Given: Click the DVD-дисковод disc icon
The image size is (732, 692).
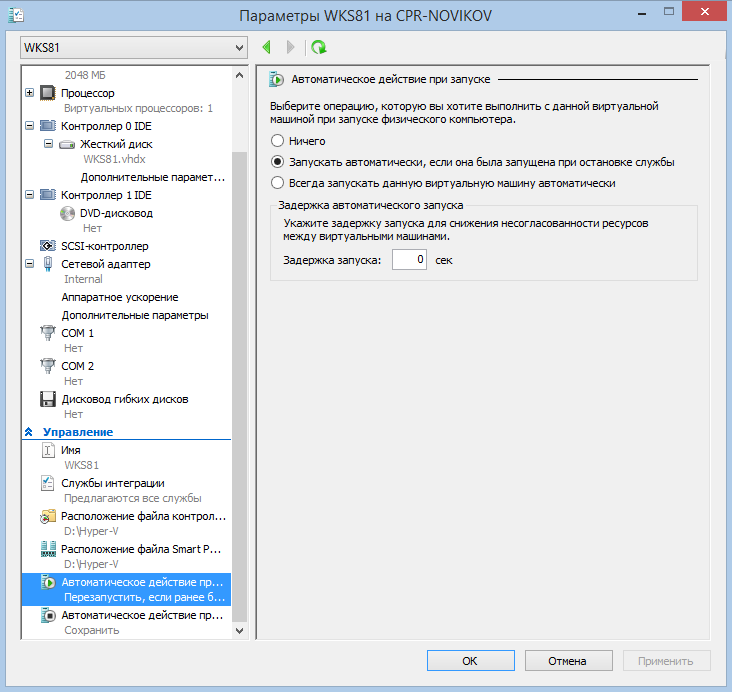Looking at the screenshot, I should 67,213.
